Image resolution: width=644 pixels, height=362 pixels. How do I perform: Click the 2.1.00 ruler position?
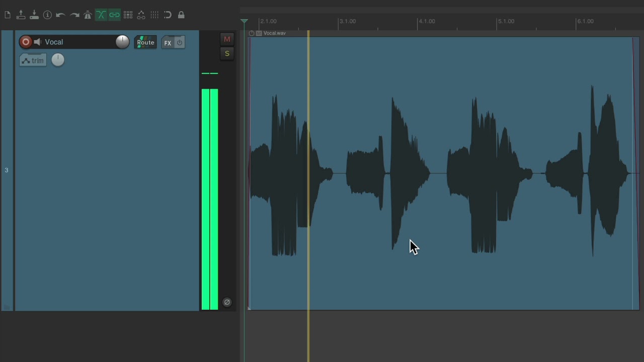pyautogui.click(x=268, y=21)
